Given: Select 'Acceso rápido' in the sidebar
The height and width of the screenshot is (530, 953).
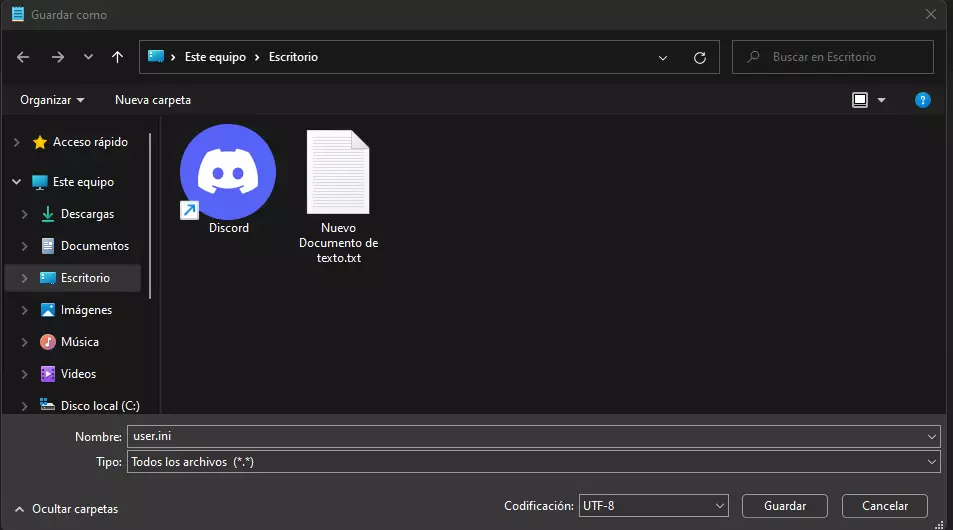Looking at the screenshot, I should click(x=90, y=142).
